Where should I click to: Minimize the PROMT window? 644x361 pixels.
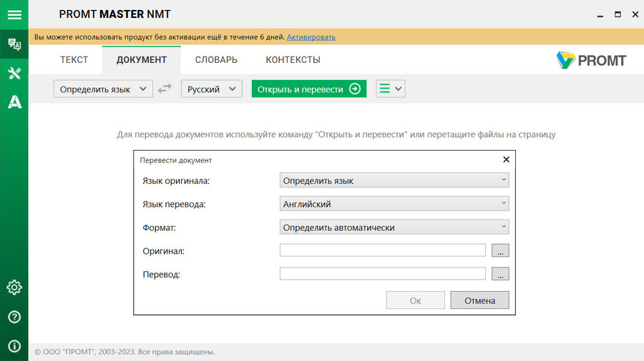(x=600, y=15)
